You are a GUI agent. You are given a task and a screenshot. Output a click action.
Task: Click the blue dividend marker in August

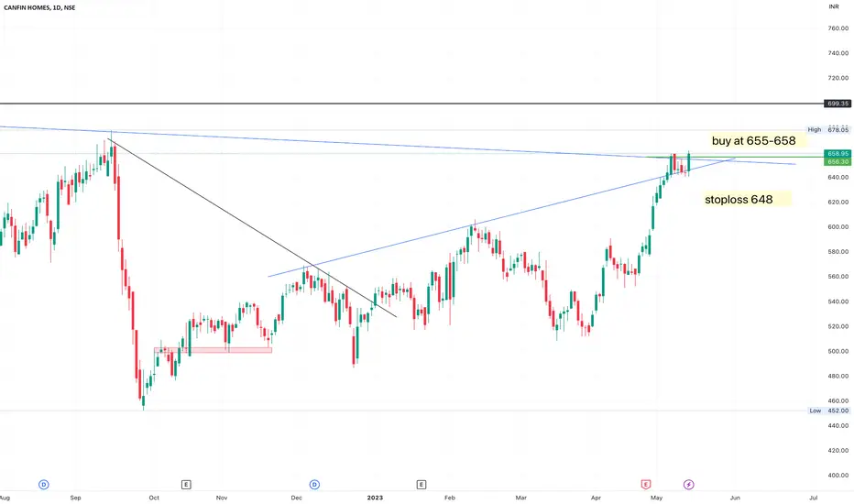[44, 485]
